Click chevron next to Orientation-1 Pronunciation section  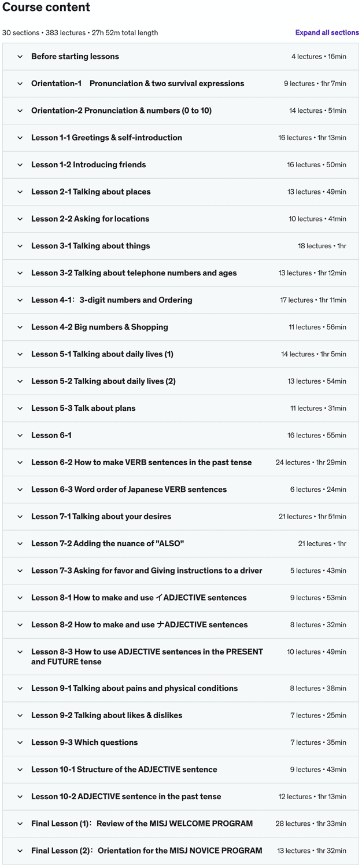20,84
